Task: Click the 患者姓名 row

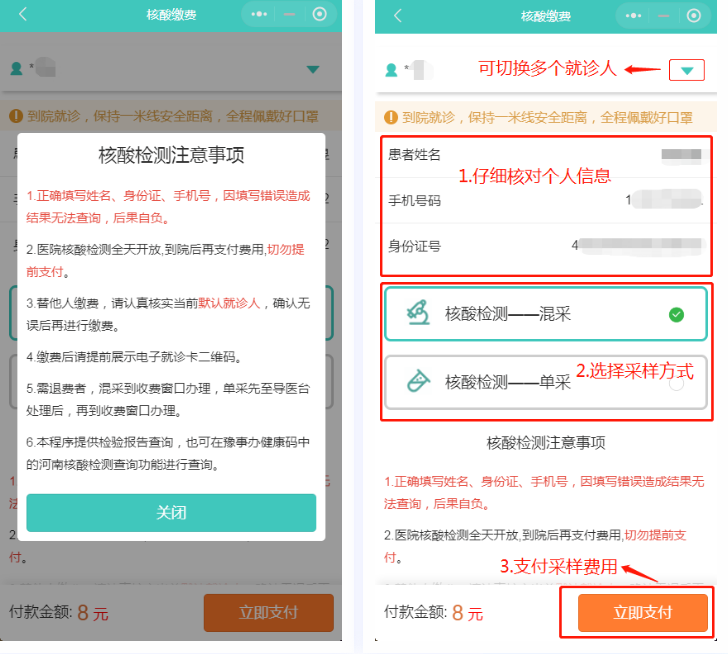Action: pyautogui.click(x=546, y=155)
